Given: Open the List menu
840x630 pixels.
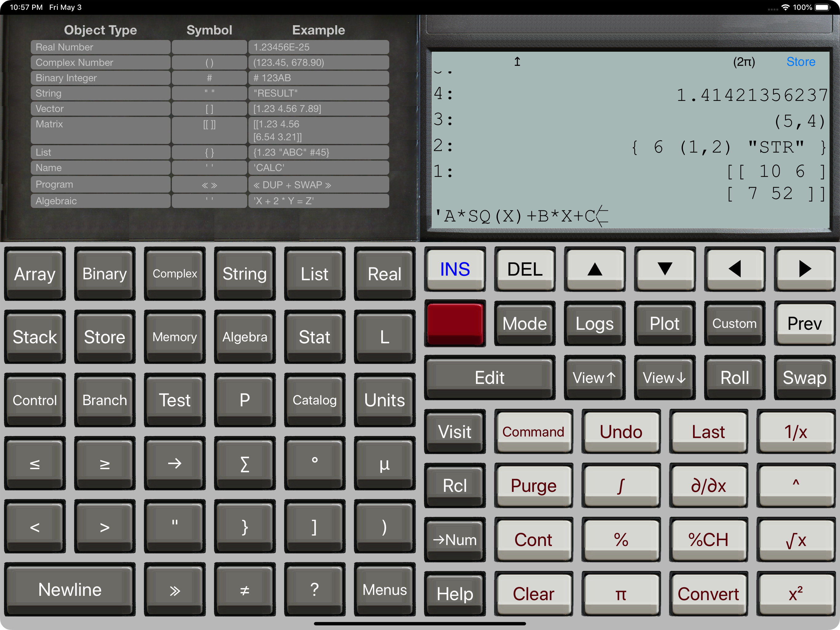Looking at the screenshot, I should 315,273.
